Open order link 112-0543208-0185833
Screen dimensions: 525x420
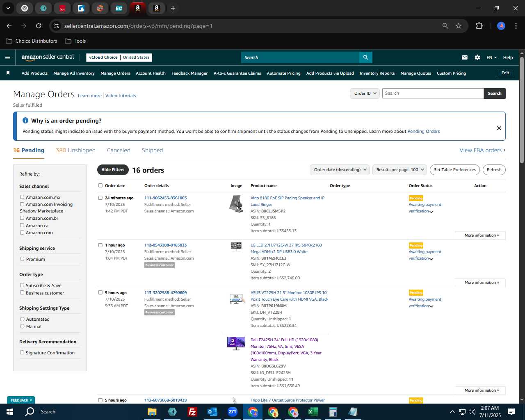(x=165, y=245)
